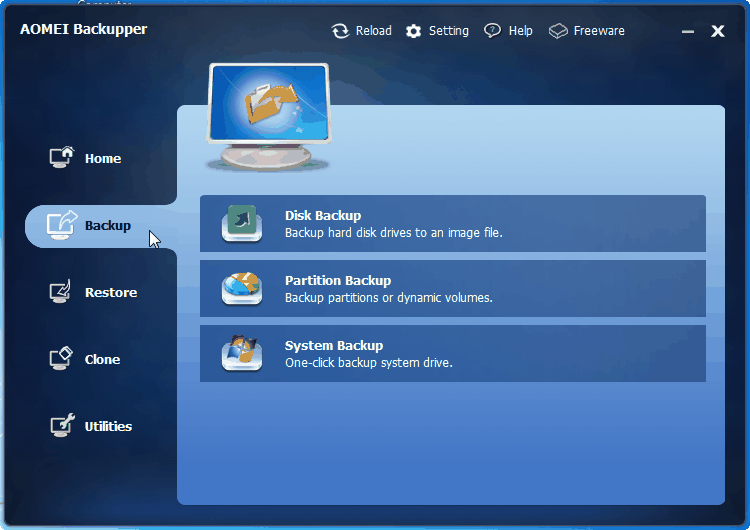Viewport: 750px width, 530px height.
Task: Click the Restore sidebar icon
Action: point(61,291)
